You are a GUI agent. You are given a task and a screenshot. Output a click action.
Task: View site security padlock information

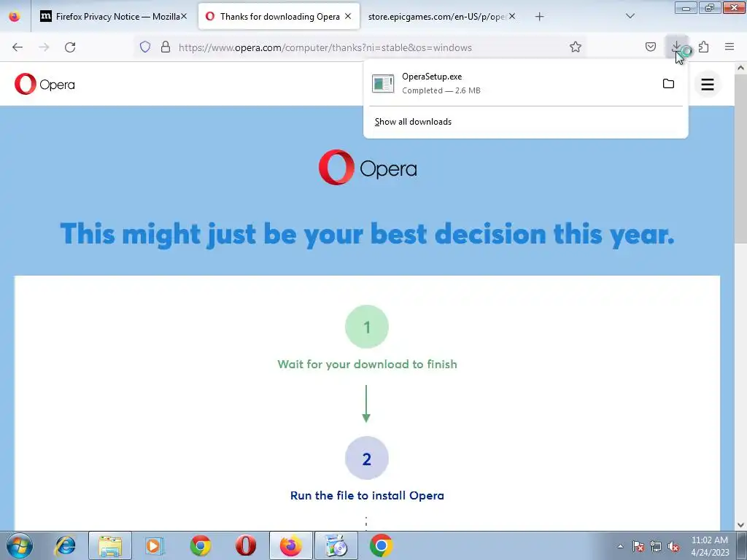tap(166, 47)
